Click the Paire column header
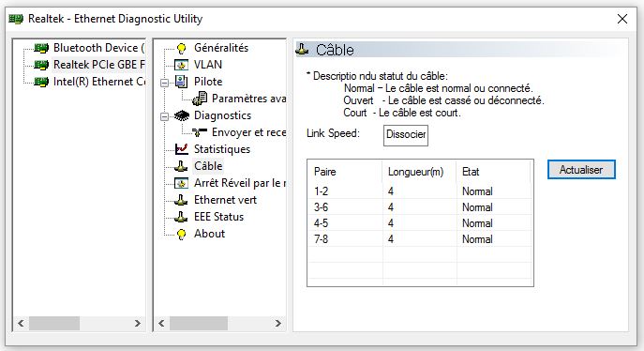This screenshot has height=351, width=644. point(345,172)
